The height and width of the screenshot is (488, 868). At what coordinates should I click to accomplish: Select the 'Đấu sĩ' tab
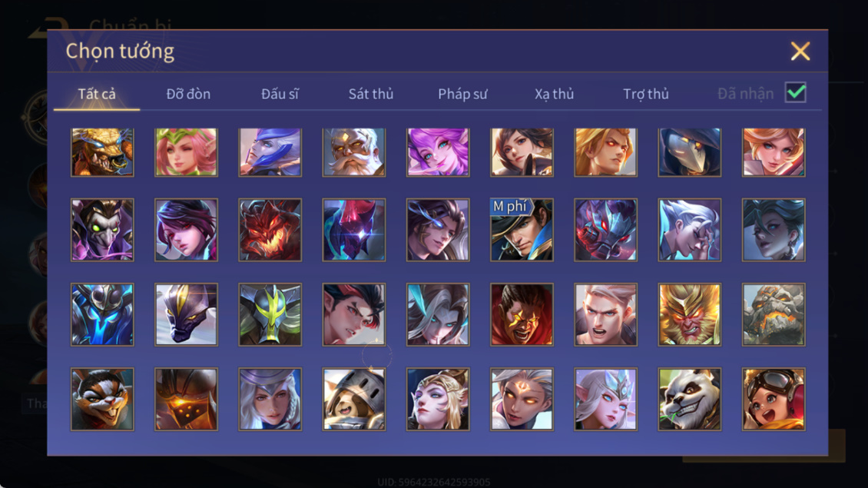click(x=280, y=94)
